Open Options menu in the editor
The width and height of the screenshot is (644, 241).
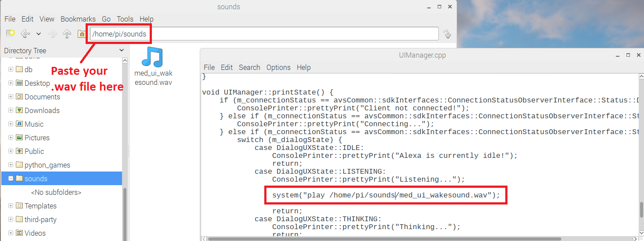coord(278,67)
